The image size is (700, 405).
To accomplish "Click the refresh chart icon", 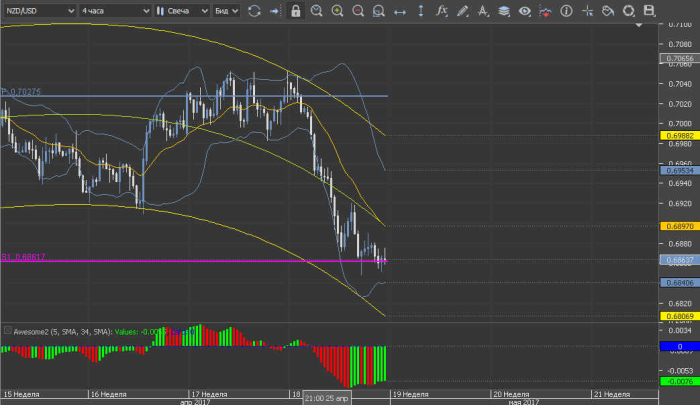I will pos(254,11).
